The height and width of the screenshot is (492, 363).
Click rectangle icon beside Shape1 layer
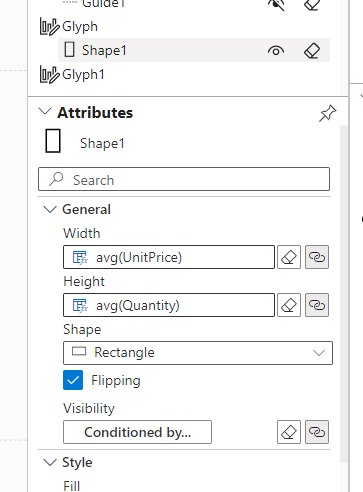click(x=69, y=50)
